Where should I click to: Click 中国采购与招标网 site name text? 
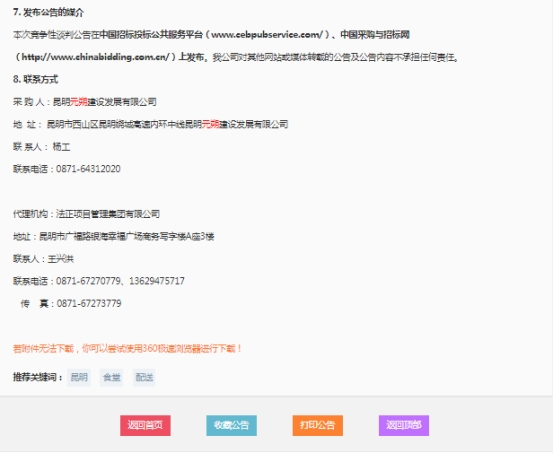[375, 35]
